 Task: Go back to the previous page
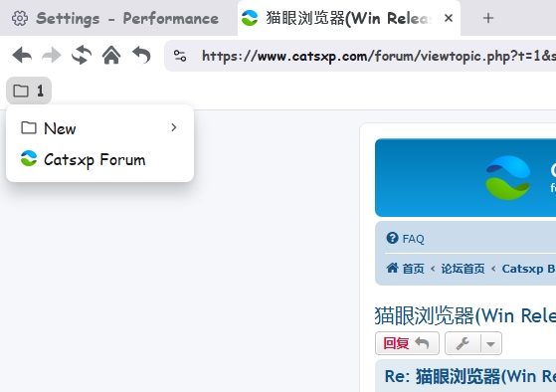click(x=22, y=56)
